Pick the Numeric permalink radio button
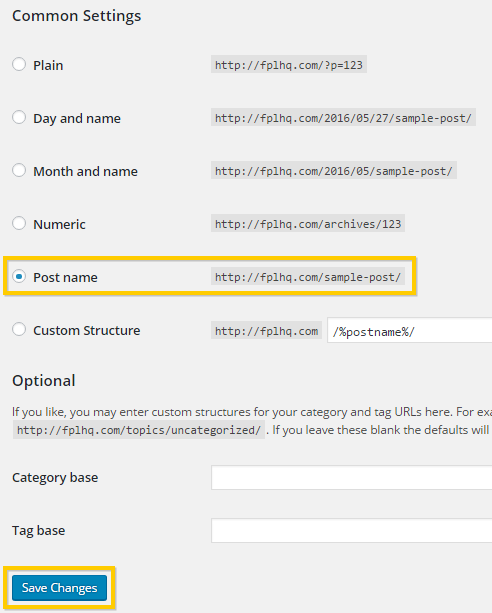This screenshot has height=613, width=492. click(x=19, y=223)
